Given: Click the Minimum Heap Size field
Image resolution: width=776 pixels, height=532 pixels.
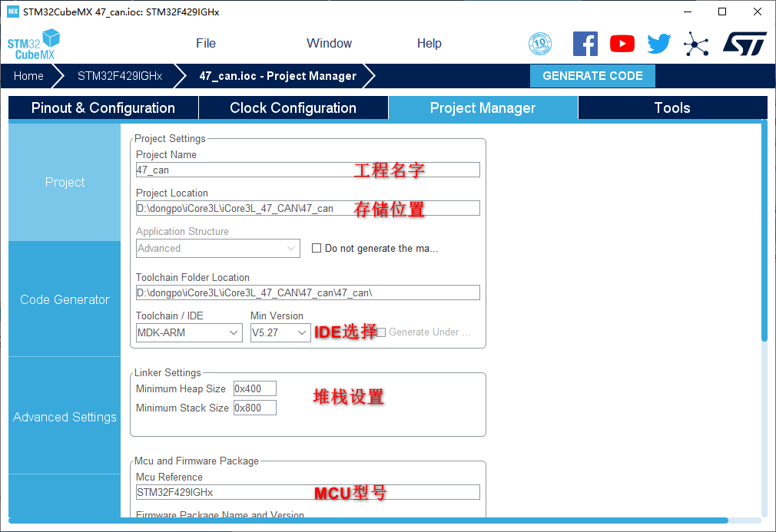Looking at the screenshot, I should pyautogui.click(x=254, y=389).
